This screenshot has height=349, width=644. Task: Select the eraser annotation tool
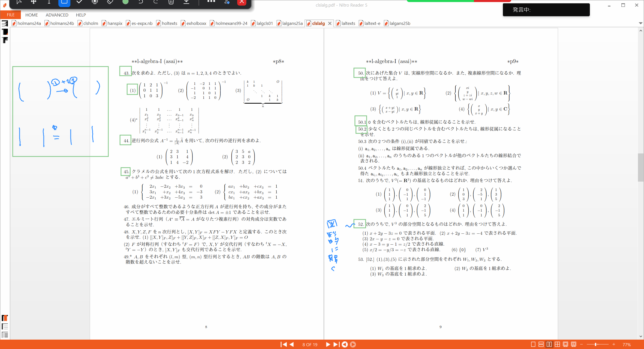[x=110, y=2]
